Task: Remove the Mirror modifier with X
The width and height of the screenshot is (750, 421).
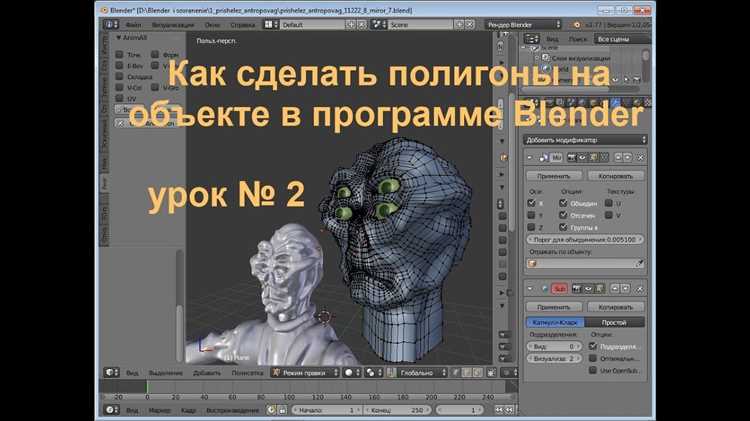Action: (x=640, y=157)
